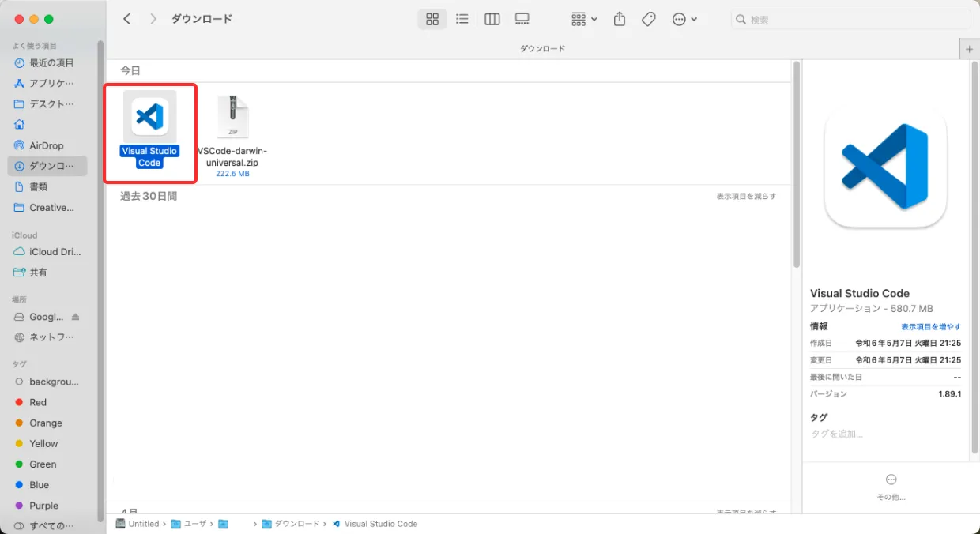Click Untitled in the path bar
This screenshot has height=534, width=980.
click(x=137, y=524)
